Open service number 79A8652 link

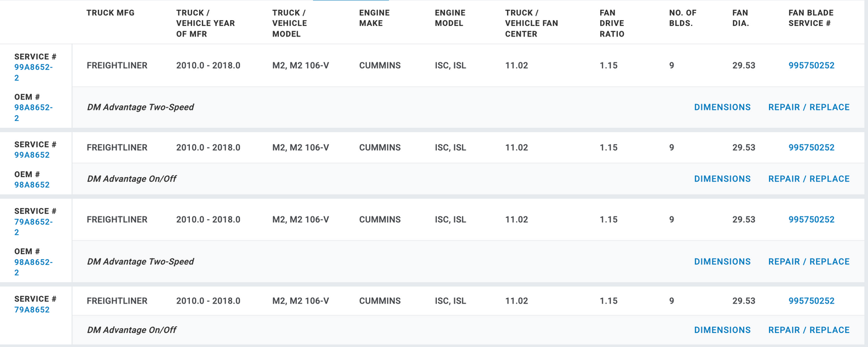[32, 309]
